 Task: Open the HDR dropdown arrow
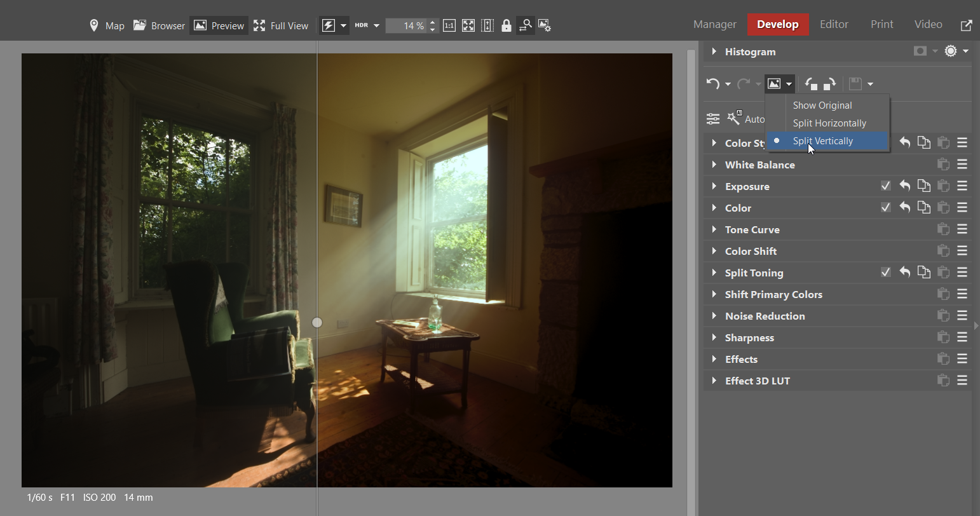point(376,25)
